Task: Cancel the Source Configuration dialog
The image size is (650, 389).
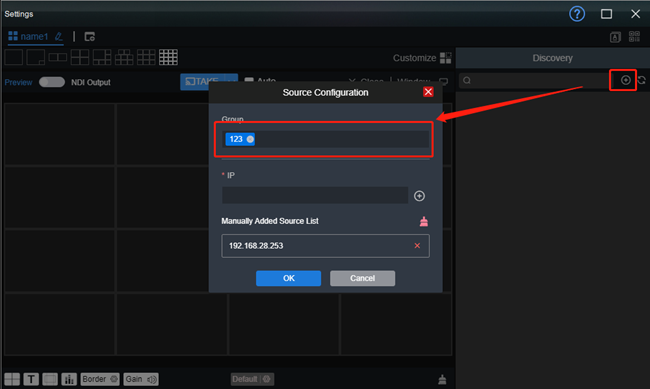Action: click(x=362, y=278)
